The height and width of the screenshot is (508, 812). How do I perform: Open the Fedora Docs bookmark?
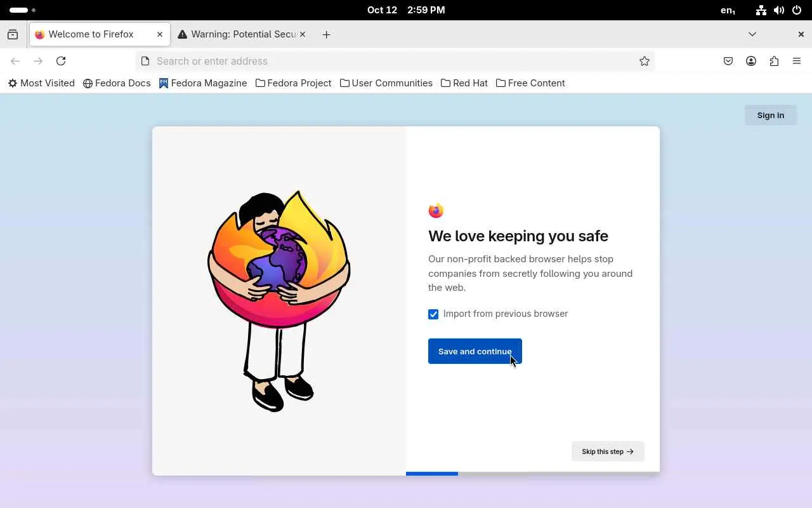coord(117,83)
